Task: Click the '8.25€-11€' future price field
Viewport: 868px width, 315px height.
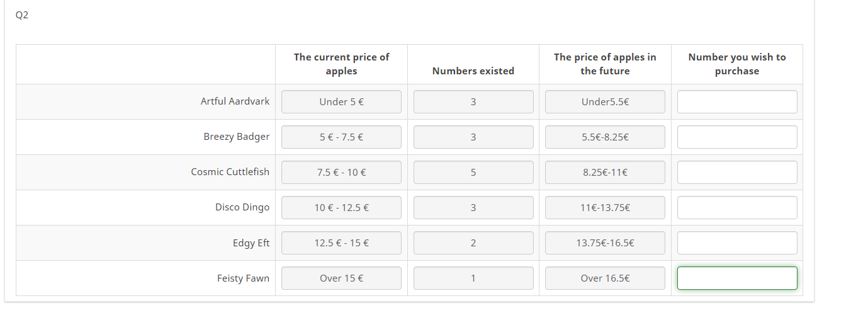Action: (605, 173)
